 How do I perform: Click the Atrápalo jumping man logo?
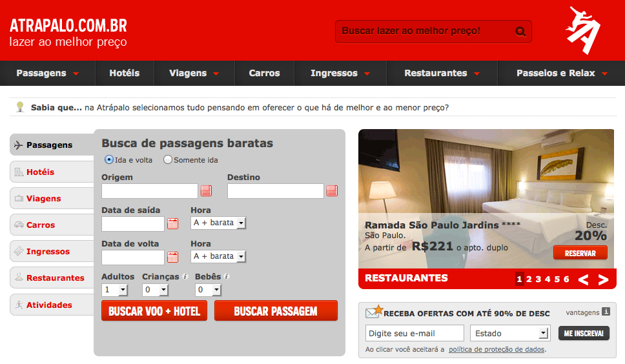click(x=582, y=30)
